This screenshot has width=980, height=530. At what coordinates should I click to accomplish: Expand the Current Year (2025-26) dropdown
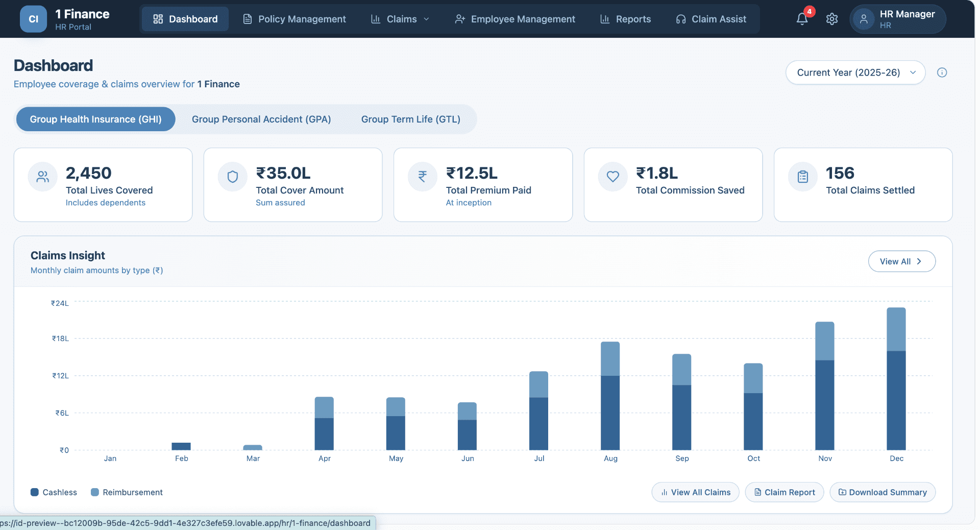coord(855,73)
